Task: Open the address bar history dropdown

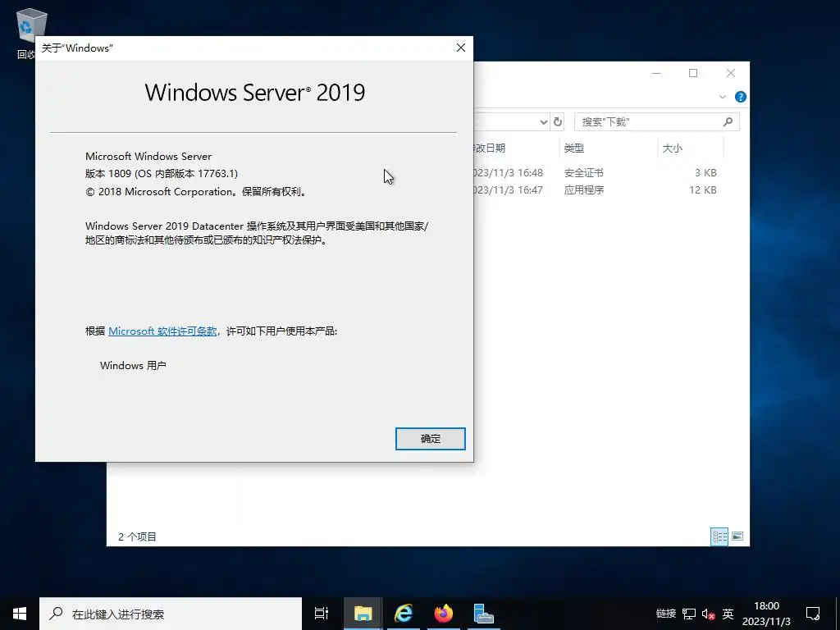Action: click(543, 121)
